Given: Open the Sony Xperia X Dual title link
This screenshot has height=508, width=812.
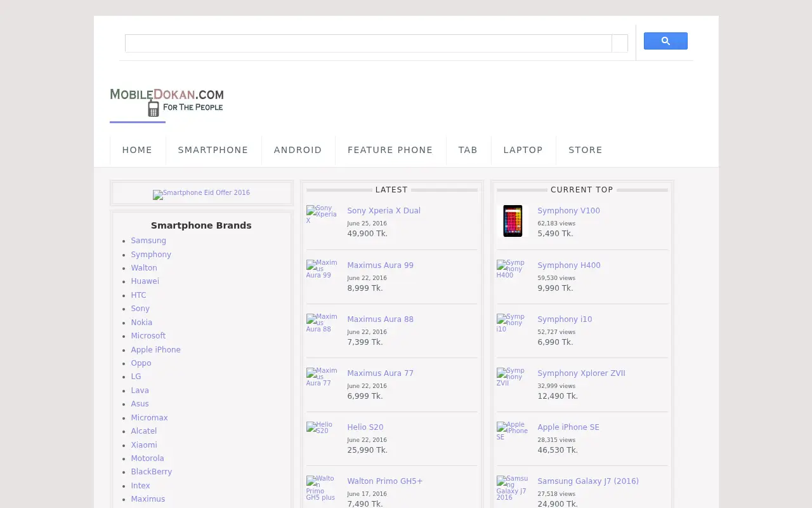Looking at the screenshot, I should click(384, 211).
